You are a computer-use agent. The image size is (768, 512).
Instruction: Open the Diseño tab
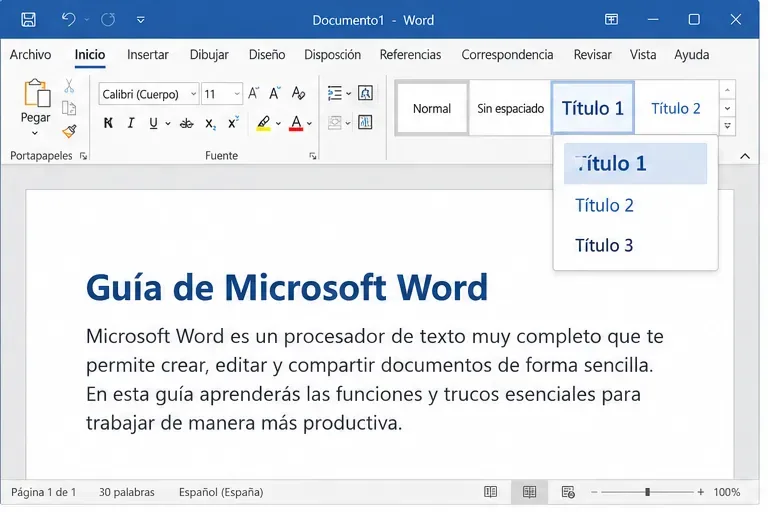click(x=267, y=54)
